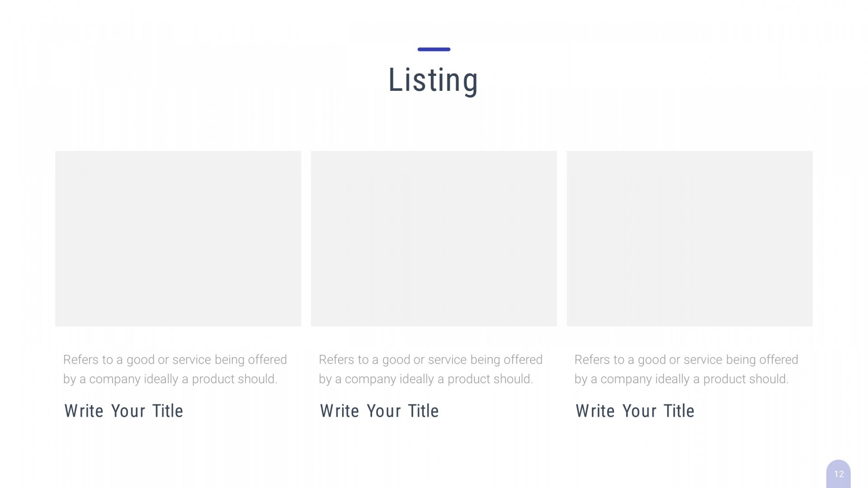The width and height of the screenshot is (868, 488).
Task: Click the word "Title" in middle column title
Action: pyautogui.click(x=423, y=411)
